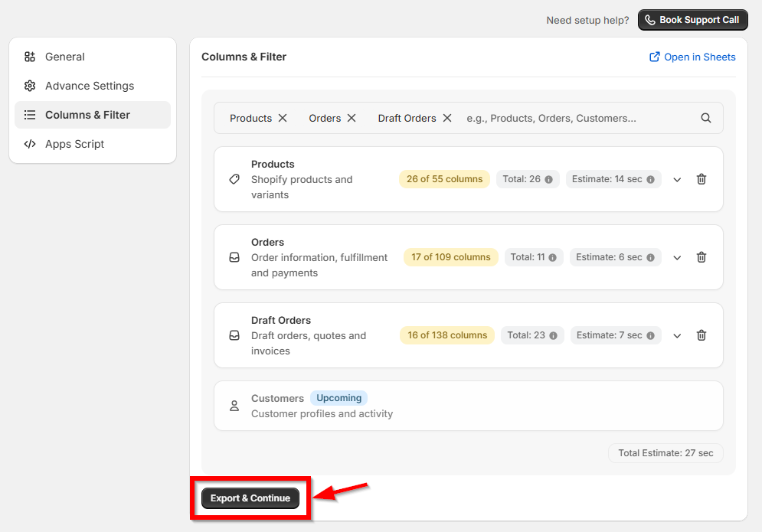Remove the Orders tag chip
Image resolution: width=762 pixels, height=532 pixels.
tap(352, 118)
